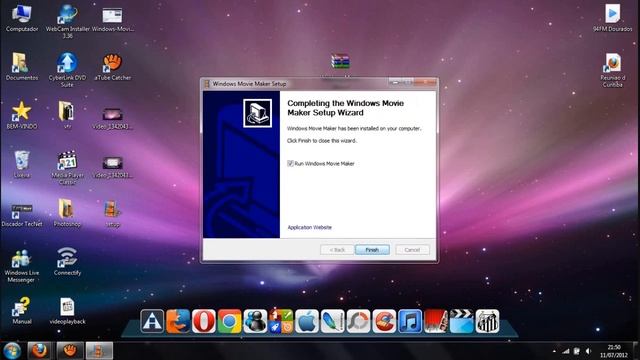Switch to aTube Catcher in taskbar
The height and width of the screenshot is (360, 640).
(70, 351)
